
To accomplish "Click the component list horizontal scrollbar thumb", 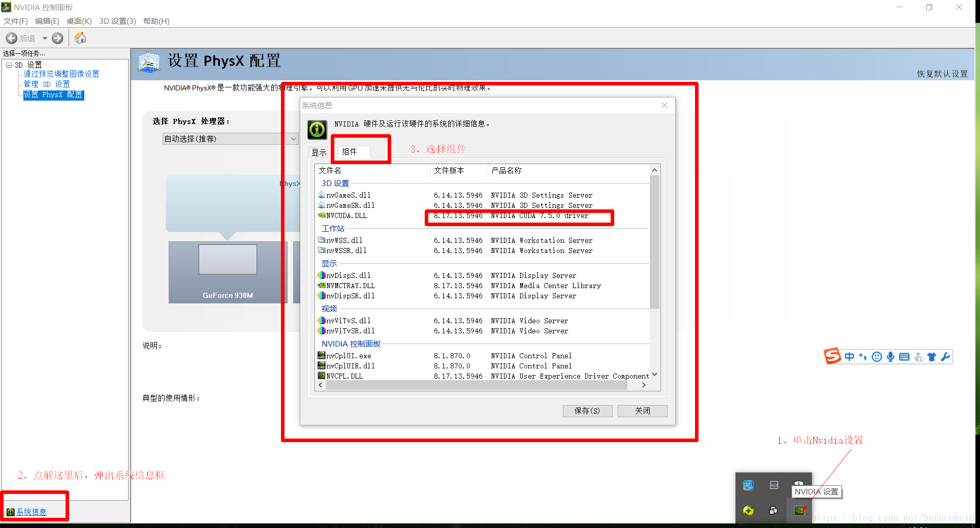I will point(477,385).
